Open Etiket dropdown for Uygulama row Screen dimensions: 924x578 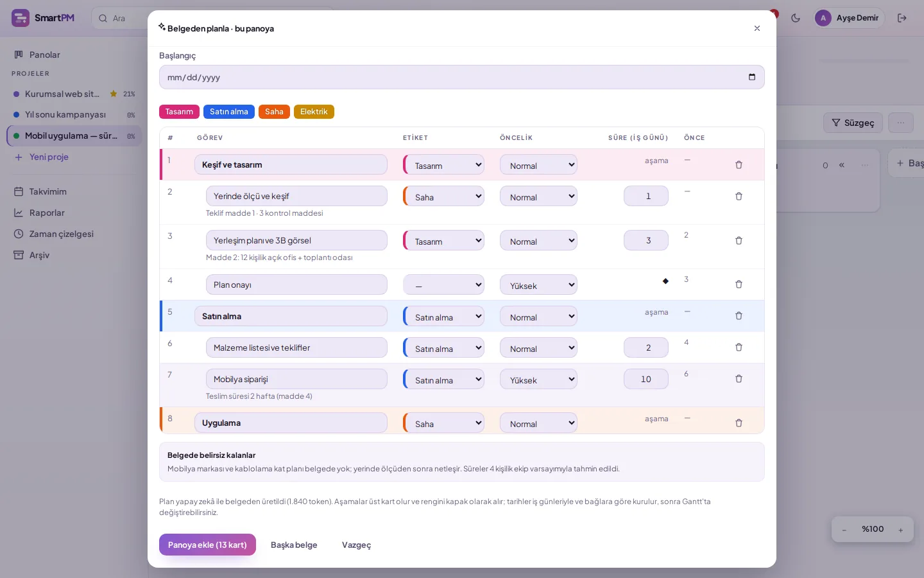pyautogui.click(x=444, y=423)
